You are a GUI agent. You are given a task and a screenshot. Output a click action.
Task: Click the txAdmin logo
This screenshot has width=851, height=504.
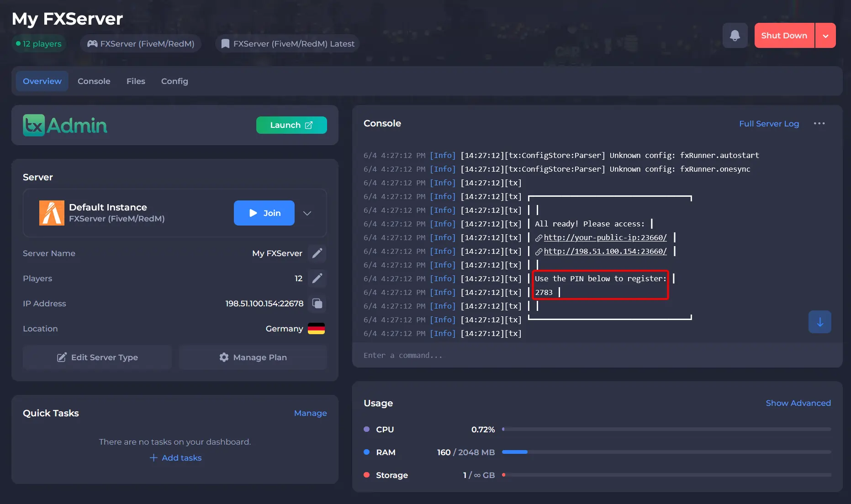pos(65,125)
